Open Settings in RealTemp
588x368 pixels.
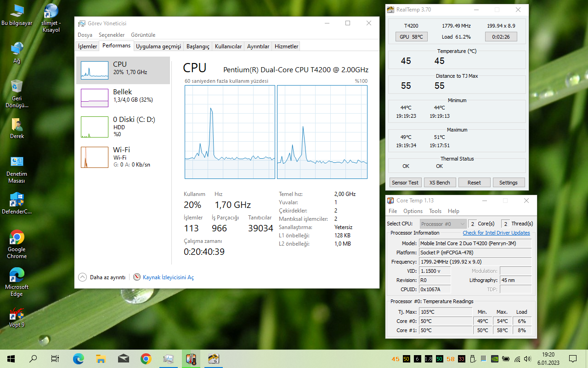509,183
